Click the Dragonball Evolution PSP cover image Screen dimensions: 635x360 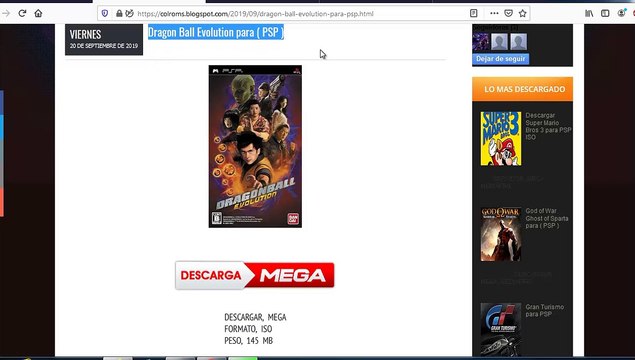click(255, 146)
